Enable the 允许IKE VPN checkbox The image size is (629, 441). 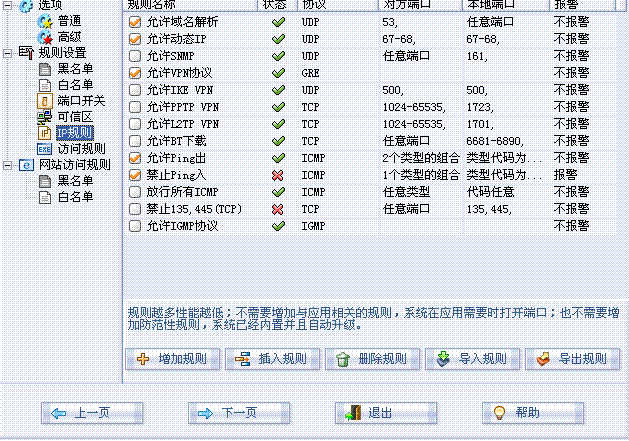click(135, 90)
